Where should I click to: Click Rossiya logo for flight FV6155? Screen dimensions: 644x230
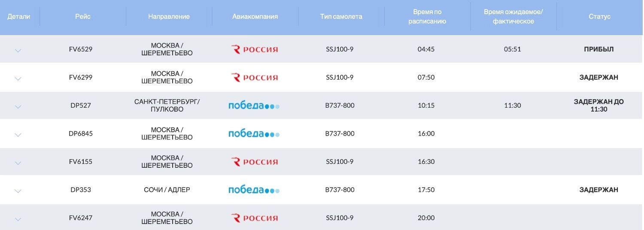point(255,162)
